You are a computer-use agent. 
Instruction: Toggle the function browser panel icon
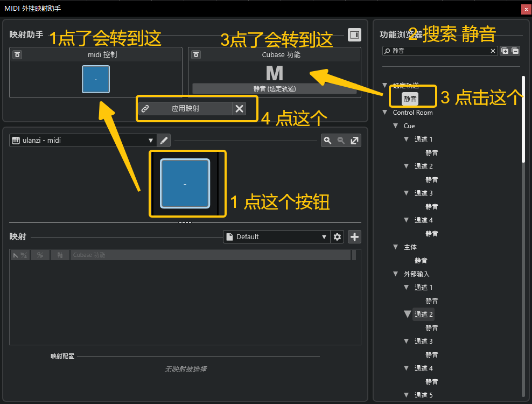click(354, 34)
